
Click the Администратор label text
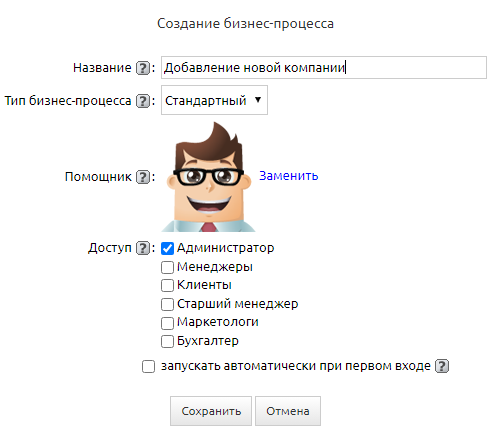(x=226, y=248)
